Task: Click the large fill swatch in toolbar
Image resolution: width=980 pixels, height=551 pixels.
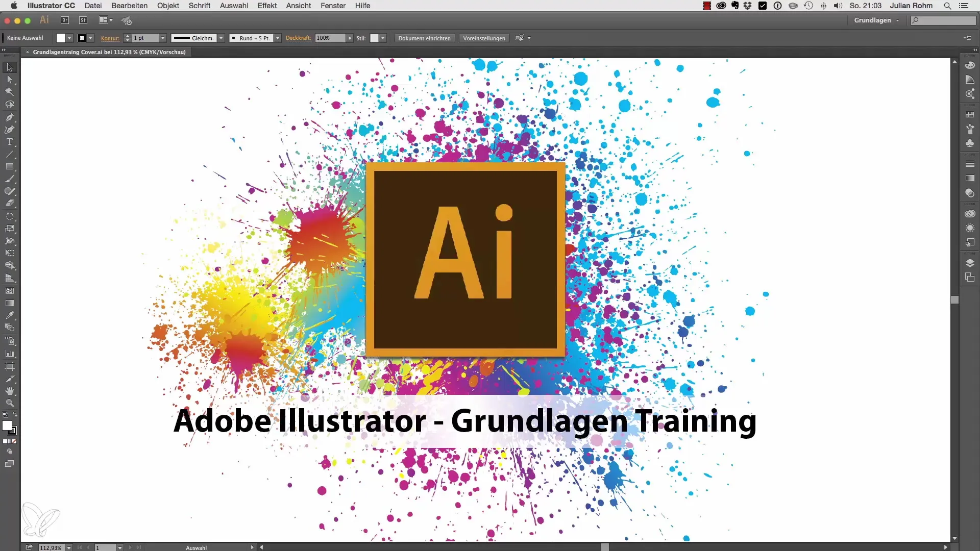Action: (7, 425)
